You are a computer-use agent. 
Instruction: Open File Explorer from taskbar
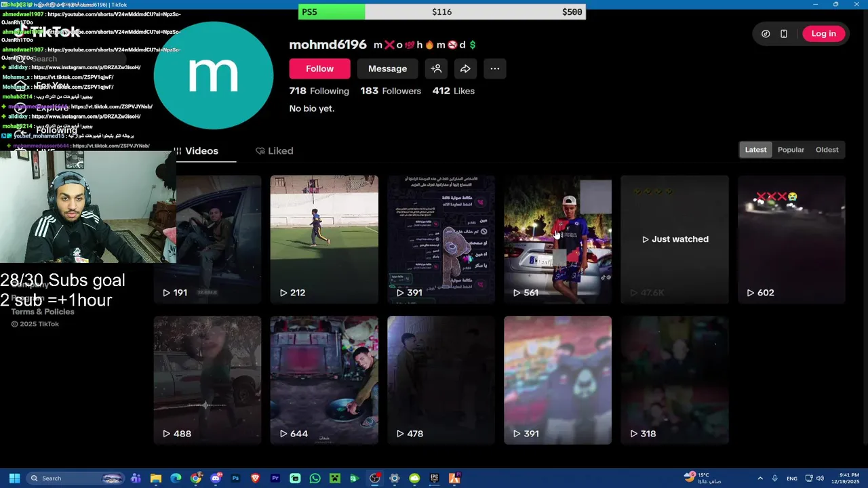tap(156, 479)
